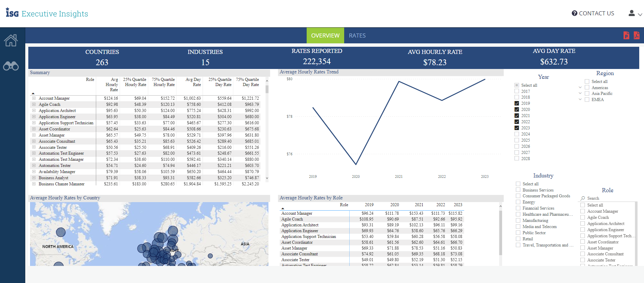Expand the user account dropdown arrow
Screen dimensions: 644x283
tap(640, 14)
